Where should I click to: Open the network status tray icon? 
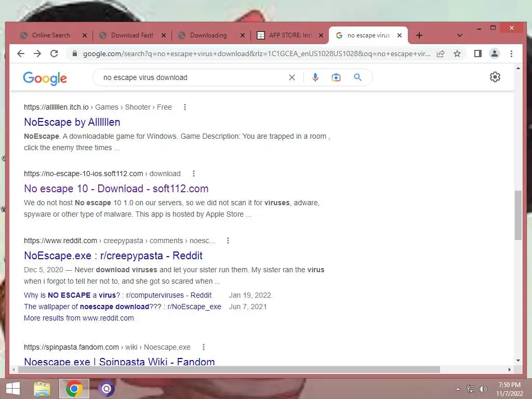click(x=471, y=389)
